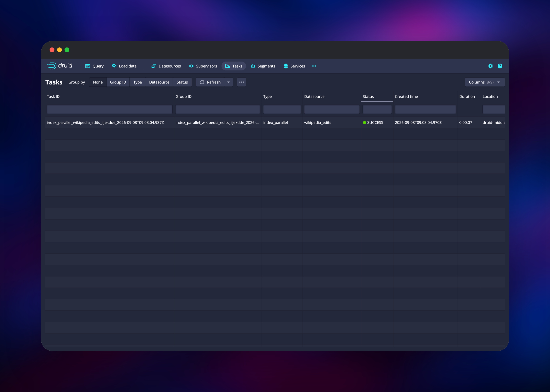550x392 pixels.
Task: Click the green SUCCESS status dot
Action: click(364, 123)
